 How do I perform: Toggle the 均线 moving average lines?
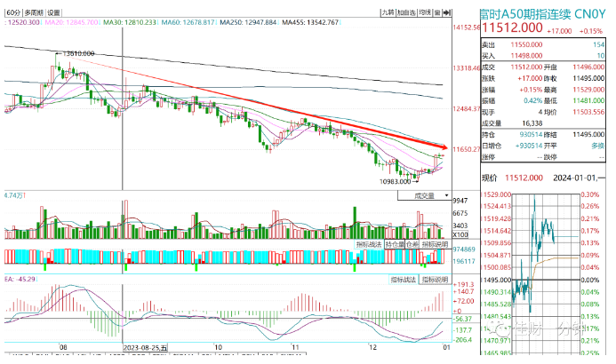425,12
